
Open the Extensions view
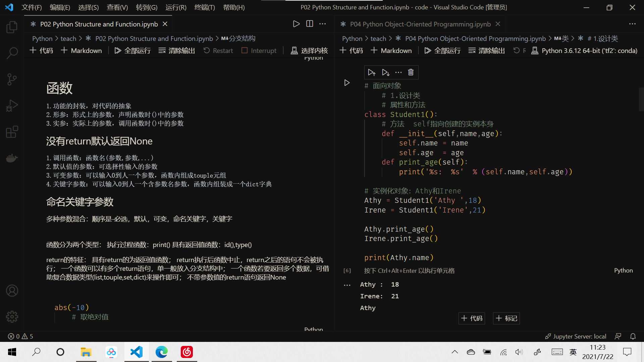click(12, 132)
